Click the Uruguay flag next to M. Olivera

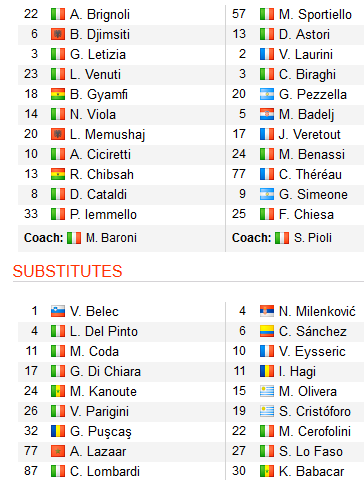(x=267, y=391)
